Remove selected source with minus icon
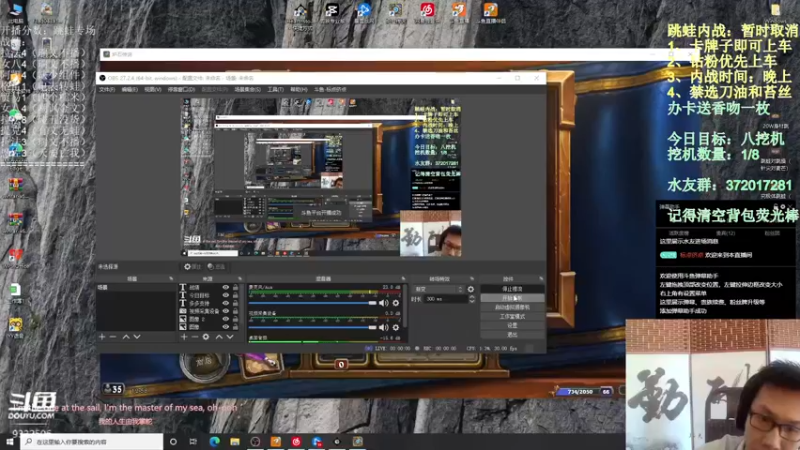Screen dimensions: 800x450 [194, 337]
